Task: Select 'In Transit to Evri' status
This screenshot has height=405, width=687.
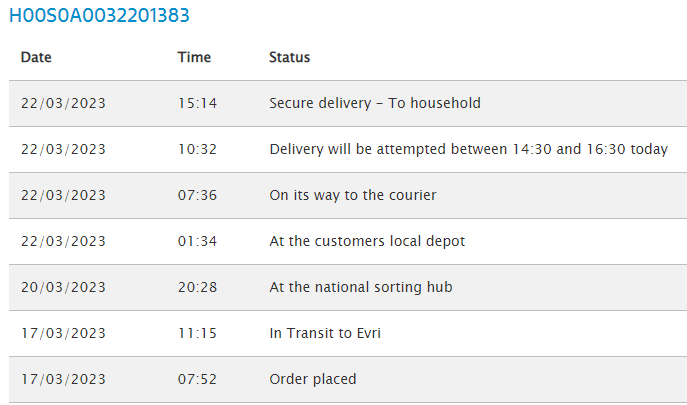Action: [x=326, y=333]
